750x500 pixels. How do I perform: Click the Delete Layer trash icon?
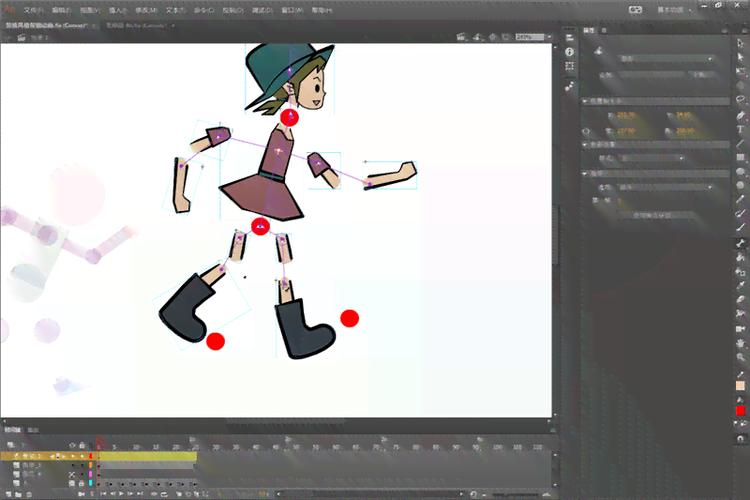(x=29, y=494)
